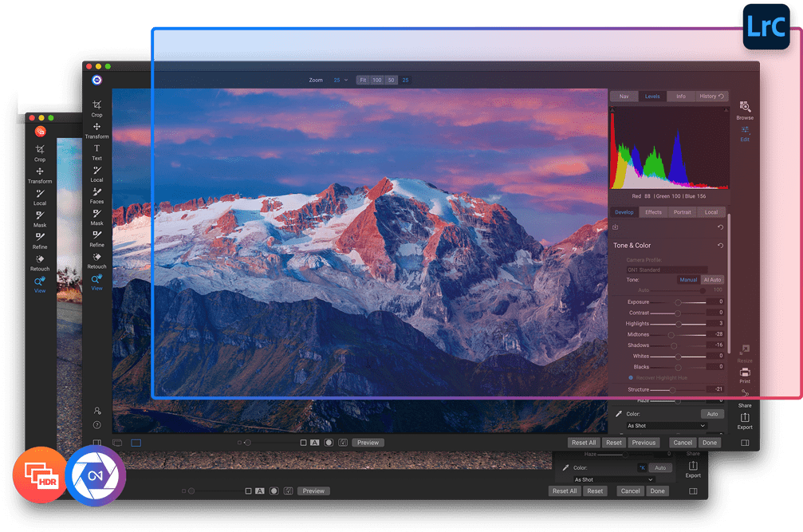Select the Refine tool in front window
803x532 pixels.
point(96,238)
